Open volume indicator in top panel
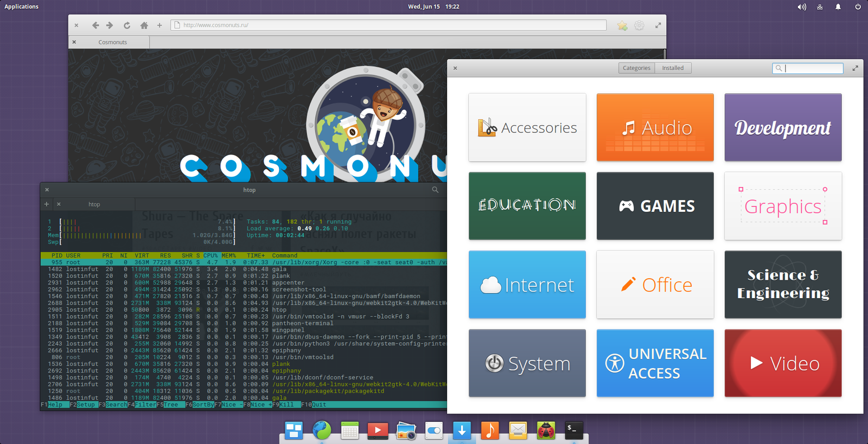 point(801,7)
